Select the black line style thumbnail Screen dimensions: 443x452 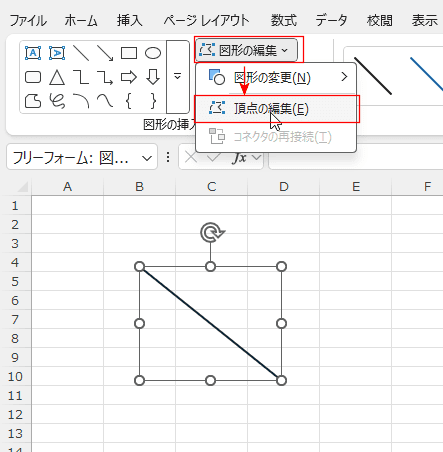(373, 76)
